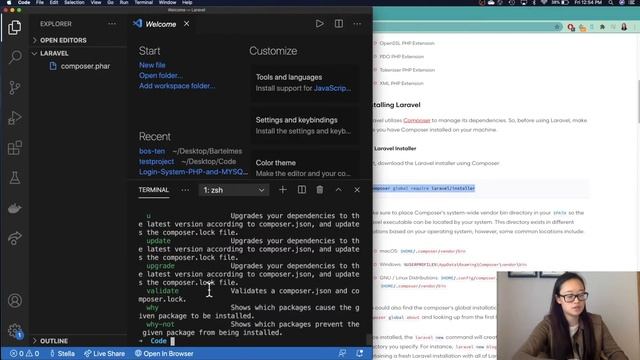Click the Run play icon in editor toolbar
Screen dimensions: 640x360
(320, 24)
